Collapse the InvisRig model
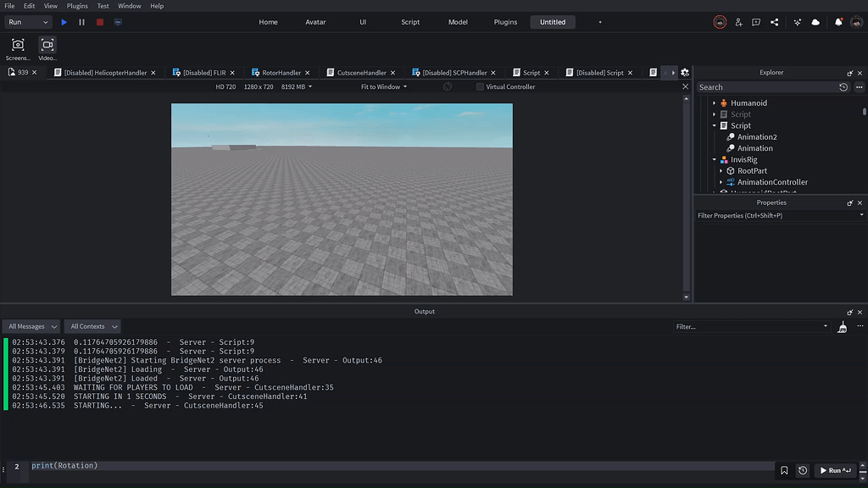Viewport: 868px width, 488px height. click(x=714, y=159)
